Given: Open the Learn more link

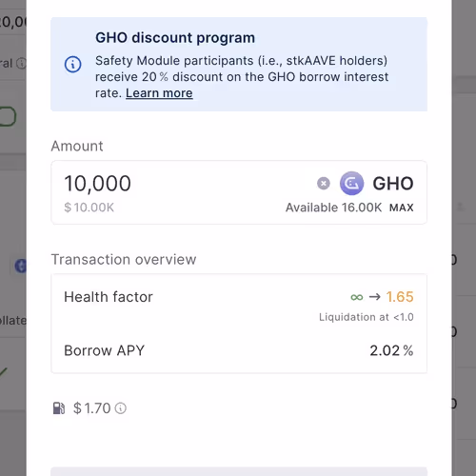Looking at the screenshot, I should [x=159, y=93].
